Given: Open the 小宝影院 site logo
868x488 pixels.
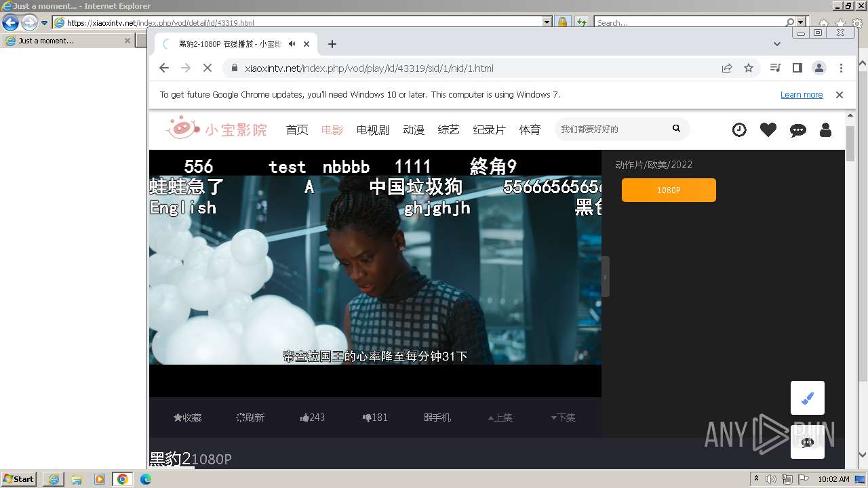Looking at the screenshot, I should click(x=217, y=128).
